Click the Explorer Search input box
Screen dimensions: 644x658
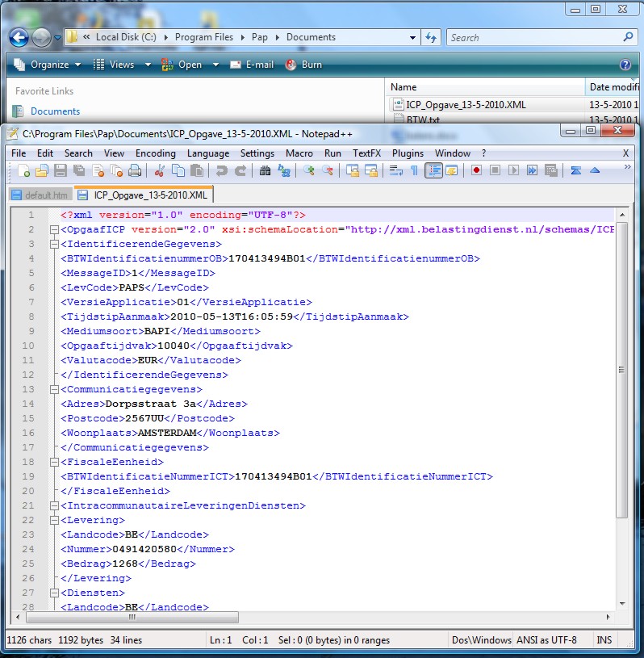tap(533, 37)
